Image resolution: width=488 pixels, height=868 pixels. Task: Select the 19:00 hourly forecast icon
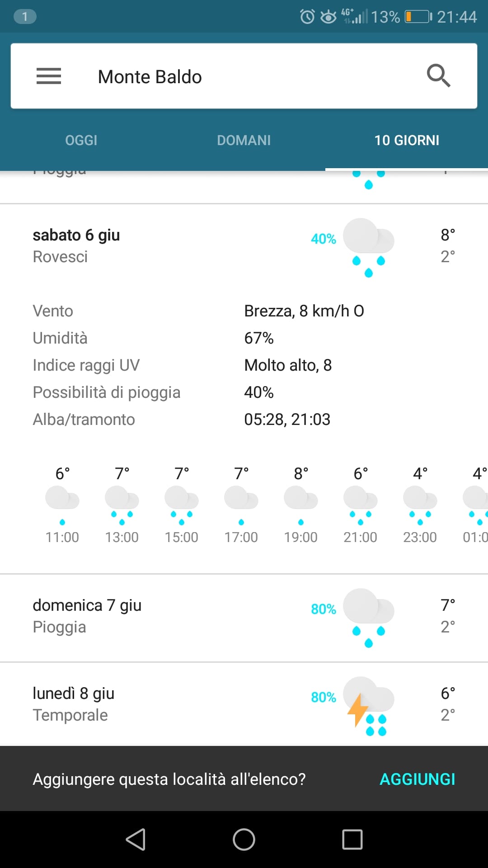[x=301, y=505]
